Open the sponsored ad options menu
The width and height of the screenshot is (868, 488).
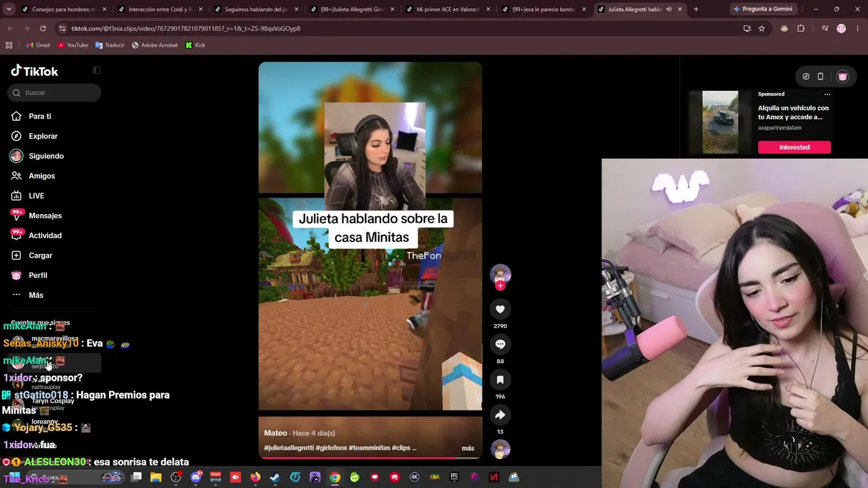tap(827, 94)
